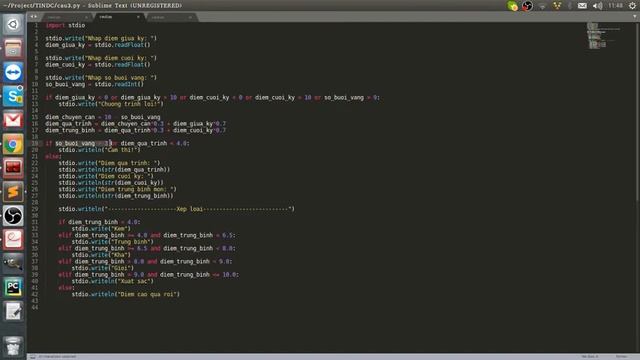The height and width of the screenshot is (360, 640).
Task: Close the first file tab
Action: point(86,17)
